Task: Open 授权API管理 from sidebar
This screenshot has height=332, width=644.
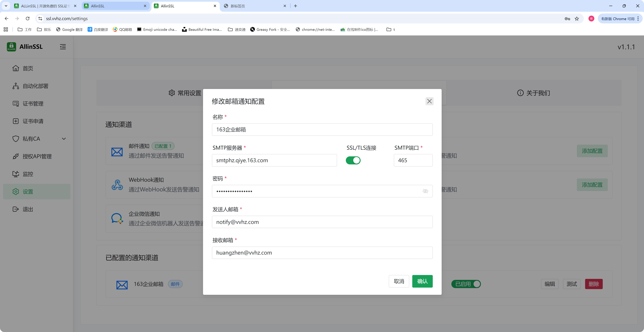Action: pos(37,157)
